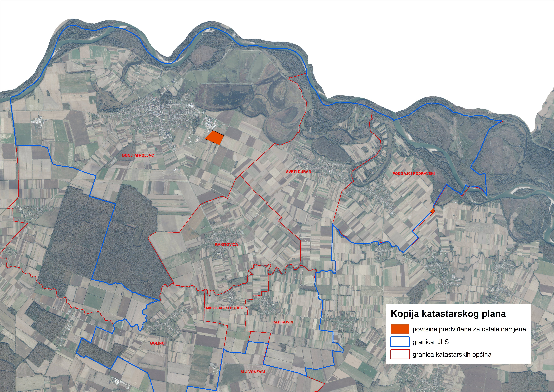Click 'granica katastarskih općina' legend text
The height and width of the screenshot is (392, 554).
click(452, 355)
